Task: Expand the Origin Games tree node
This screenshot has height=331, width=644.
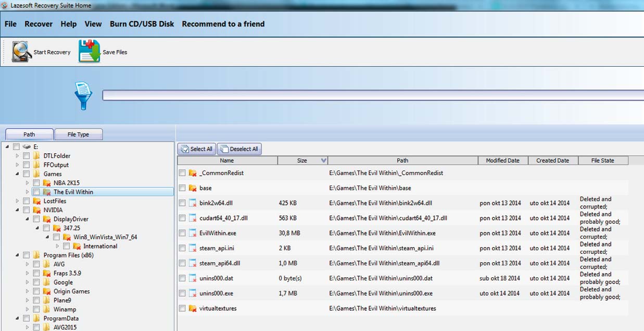Action: [x=28, y=291]
